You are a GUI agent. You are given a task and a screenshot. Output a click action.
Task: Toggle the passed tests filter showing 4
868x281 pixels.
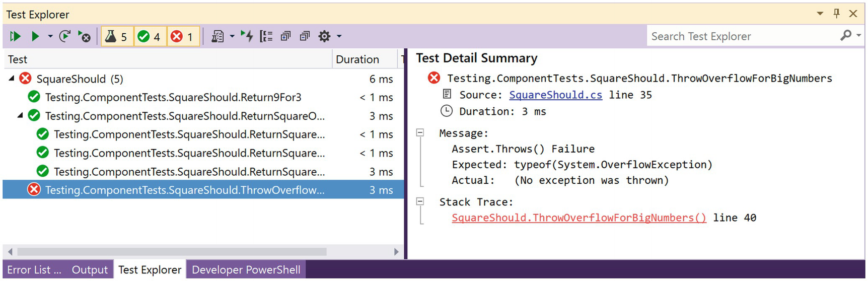pyautogui.click(x=150, y=36)
